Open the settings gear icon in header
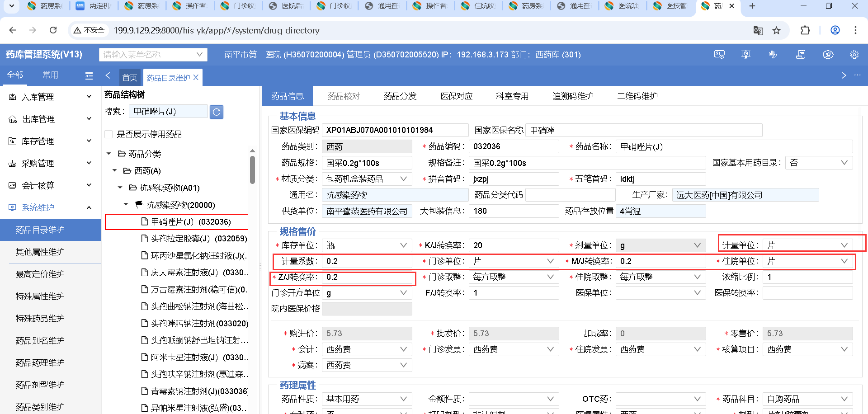Screen dimensions: 868x414 [854, 55]
